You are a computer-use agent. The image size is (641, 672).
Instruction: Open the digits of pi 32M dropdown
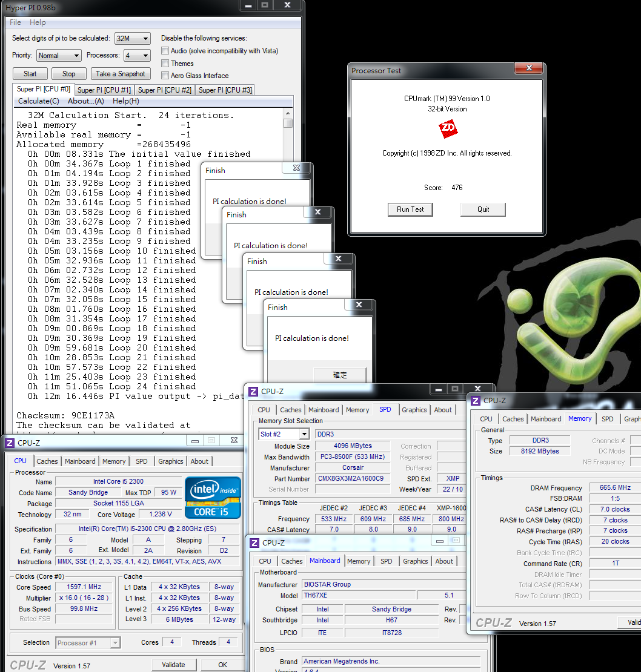tap(133, 39)
